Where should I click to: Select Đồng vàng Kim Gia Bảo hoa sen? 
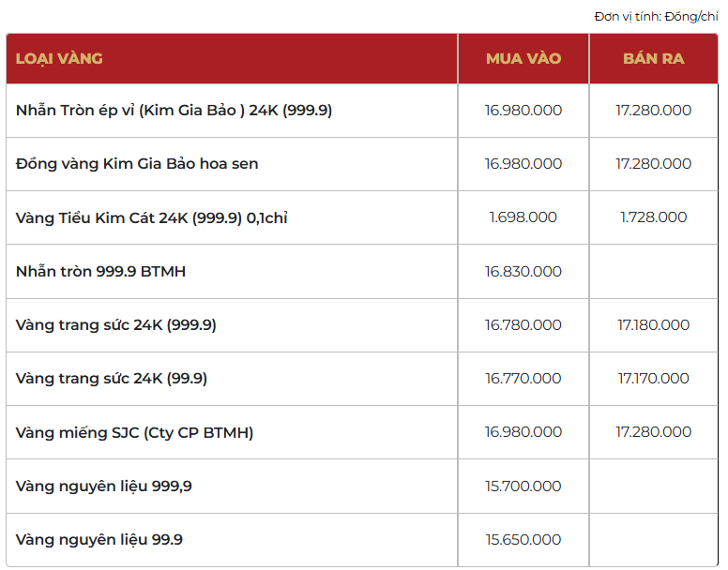(x=137, y=164)
